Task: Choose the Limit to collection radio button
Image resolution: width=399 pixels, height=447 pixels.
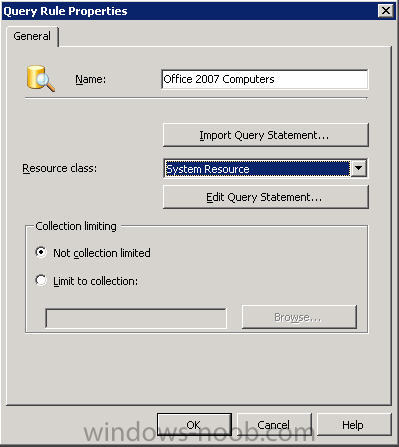Action: click(x=41, y=280)
